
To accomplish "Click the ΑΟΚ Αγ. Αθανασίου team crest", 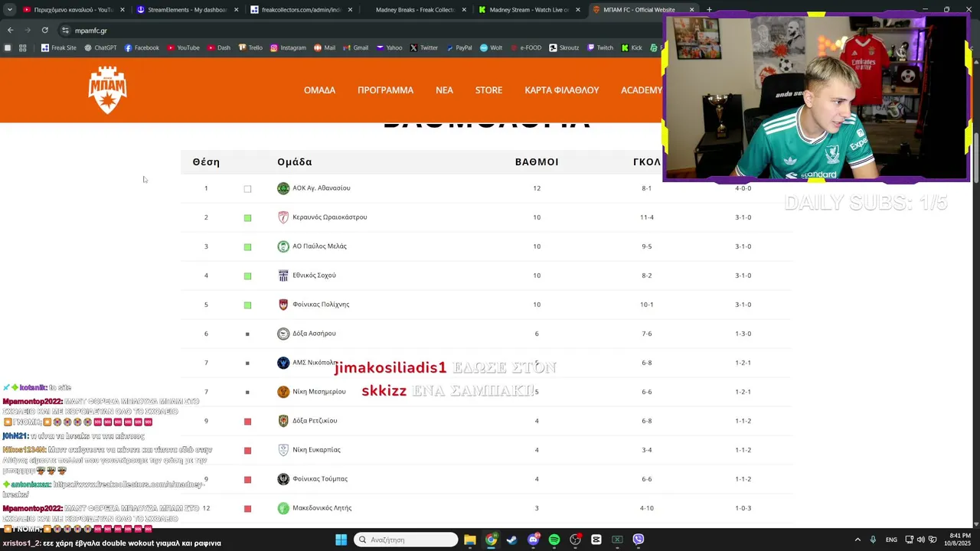I will (x=283, y=188).
